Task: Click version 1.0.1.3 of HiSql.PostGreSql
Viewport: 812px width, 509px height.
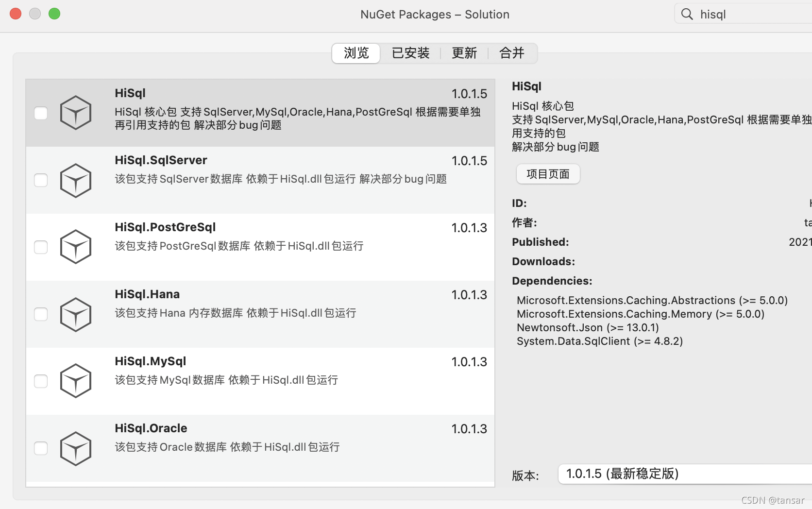Action: tap(469, 228)
